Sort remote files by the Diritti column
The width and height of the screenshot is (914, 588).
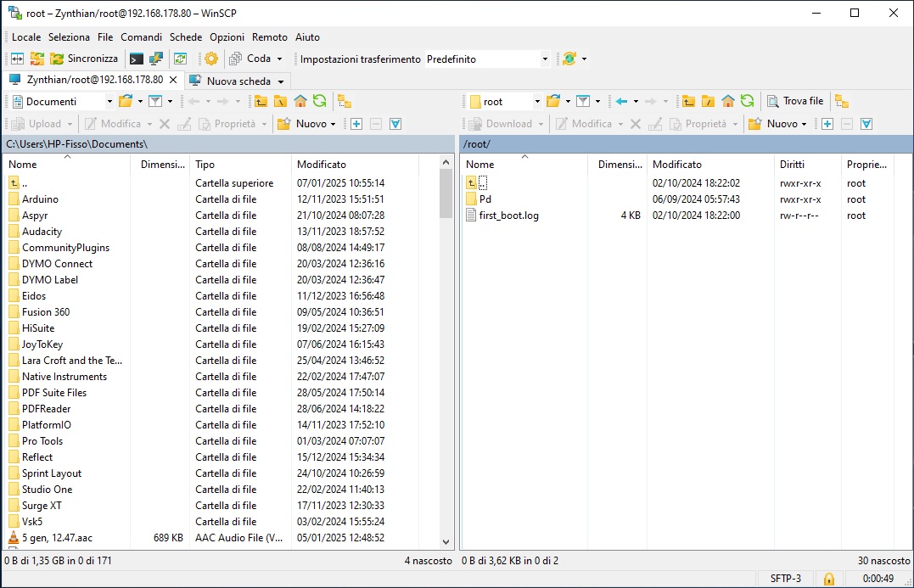coord(807,165)
